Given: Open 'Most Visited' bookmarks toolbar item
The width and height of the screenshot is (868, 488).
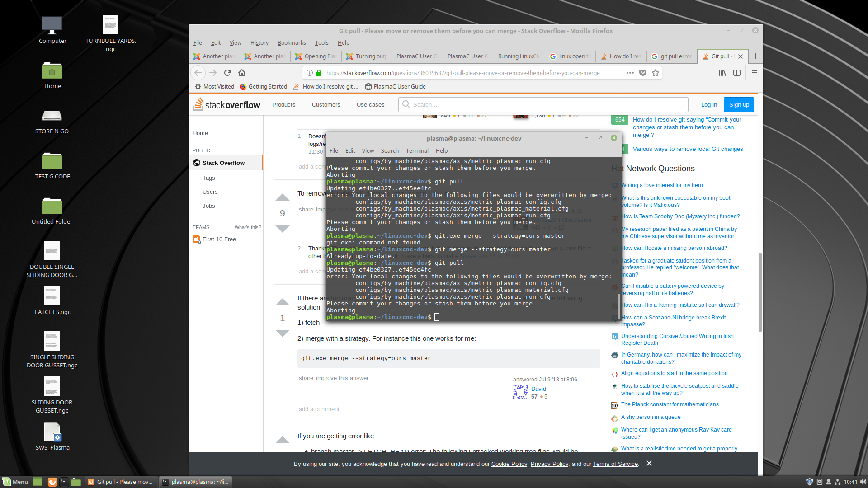Looking at the screenshot, I should tap(214, 86).
